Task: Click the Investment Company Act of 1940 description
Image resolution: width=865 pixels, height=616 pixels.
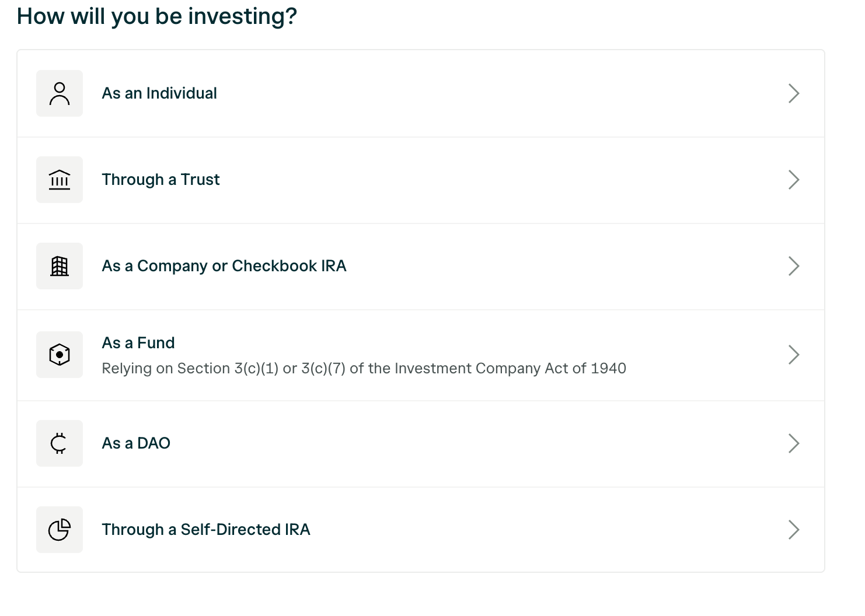Action: pos(364,369)
